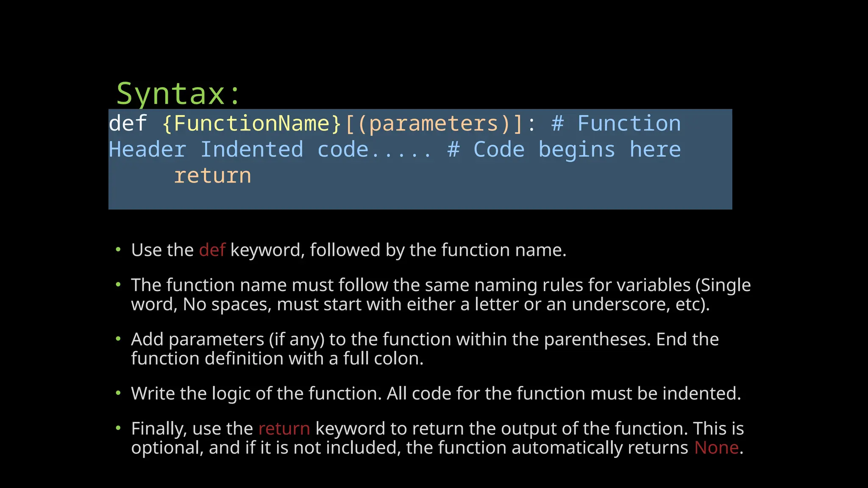Screen dimensions: 868x488
Task: Click the Finally, use the return bullet
Action: click(438, 438)
